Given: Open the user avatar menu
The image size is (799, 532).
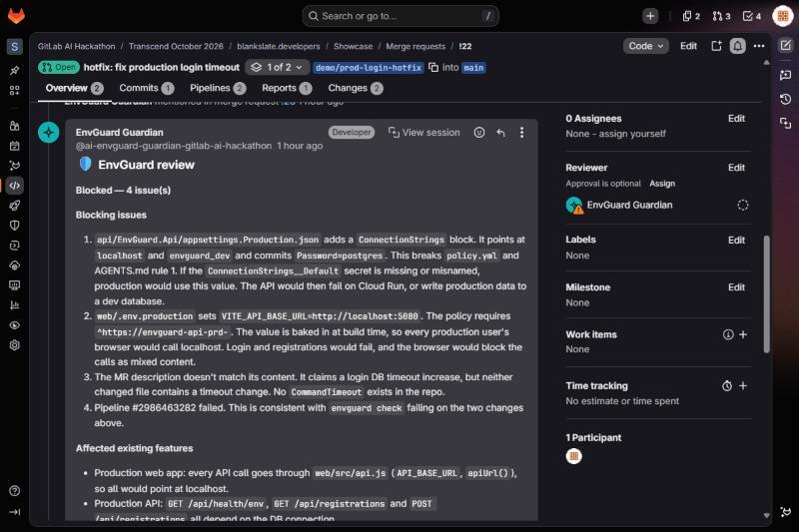Looking at the screenshot, I should coord(783,16).
